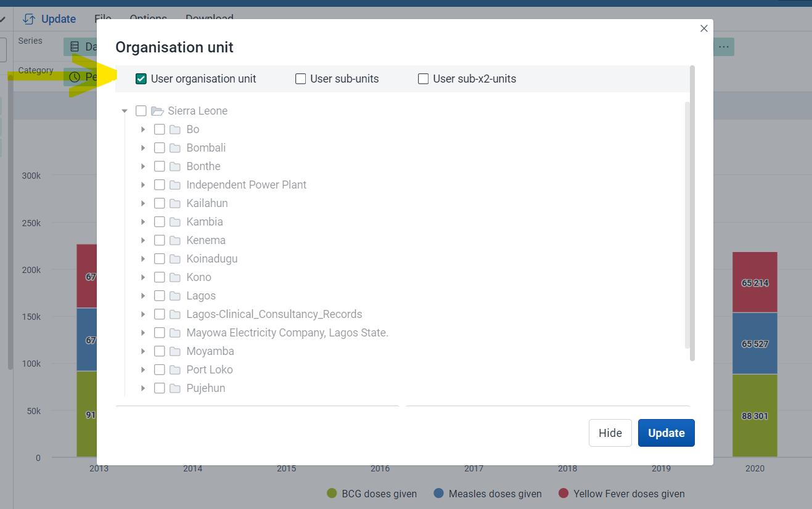Click the Kenema folder icon
Image resolution: width=812 pixels, height=509 pixels.
coord(175,240)
